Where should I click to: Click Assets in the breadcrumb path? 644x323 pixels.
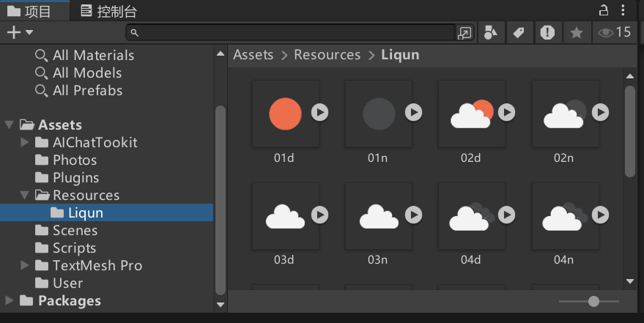[253, 55]
